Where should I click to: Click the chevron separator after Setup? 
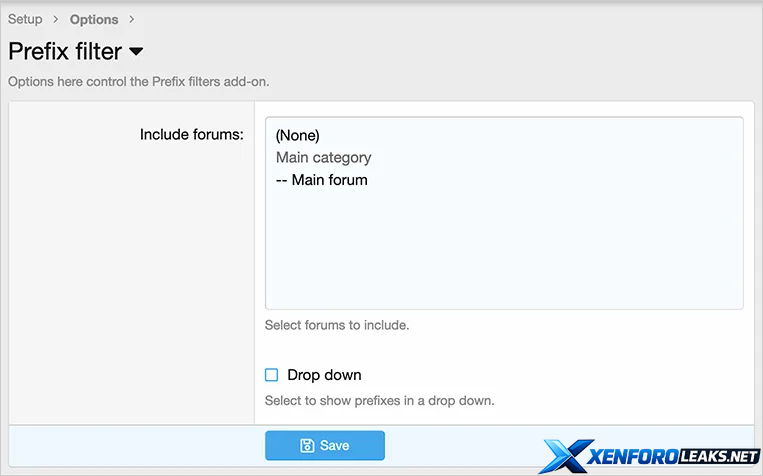click(x=56, y=19)
